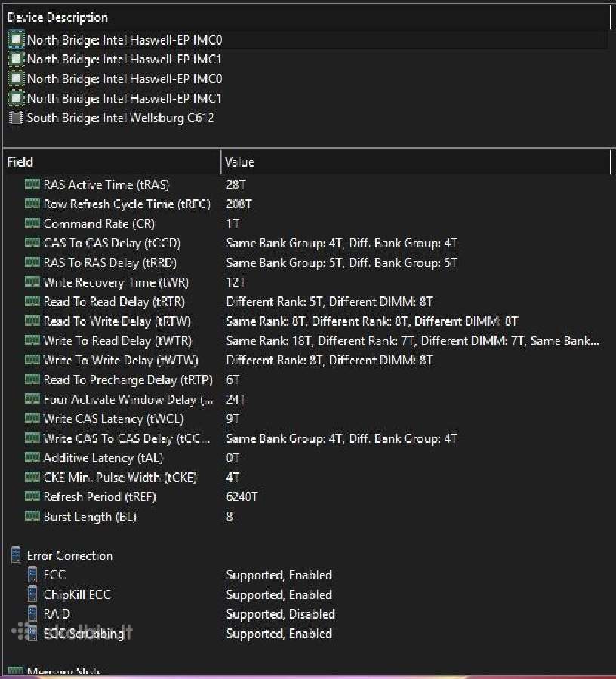Click the 'Burst Length (BL)' field label
Image resolution: width=616 pixels, height=679 pixels.
click(90, 517)
